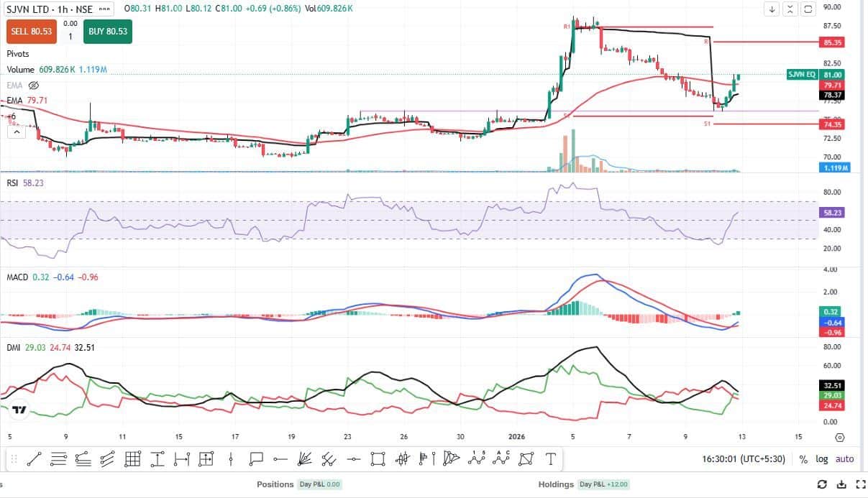Select the polyline path tool
The width and height of the screenshot is (868, 498).
point(526,458)
